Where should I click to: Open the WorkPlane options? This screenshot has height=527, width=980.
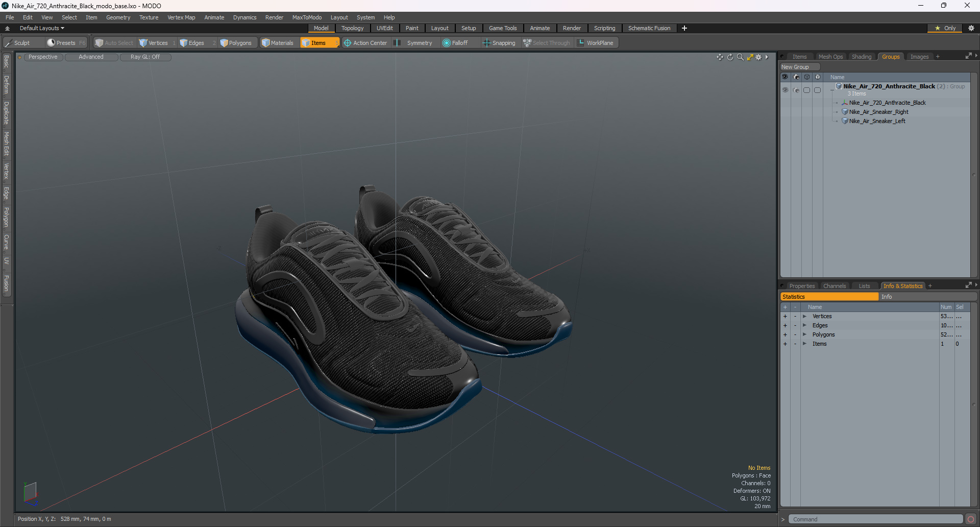point(596,43)
